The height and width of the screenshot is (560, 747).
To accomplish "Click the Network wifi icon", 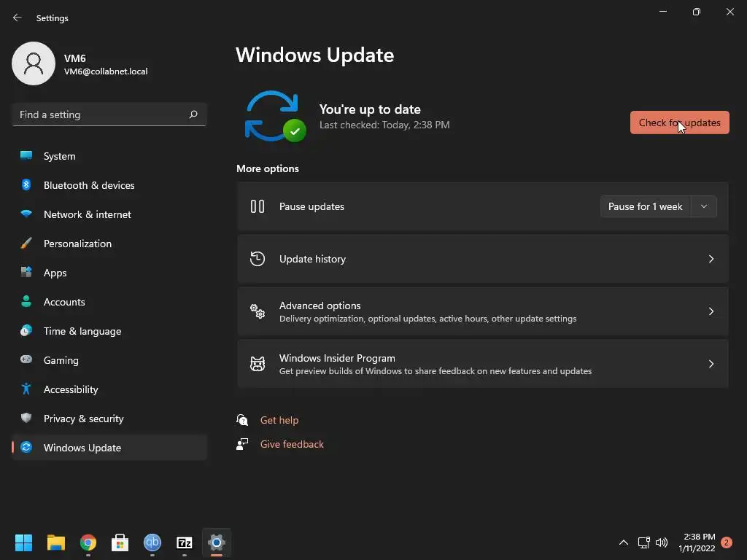I will coord(26,214).
